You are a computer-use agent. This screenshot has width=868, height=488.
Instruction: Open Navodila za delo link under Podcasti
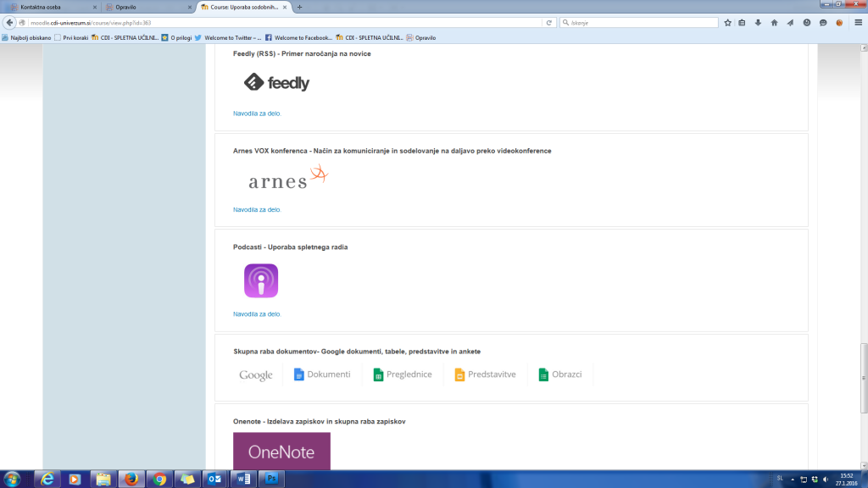click(x=257, y=313)
